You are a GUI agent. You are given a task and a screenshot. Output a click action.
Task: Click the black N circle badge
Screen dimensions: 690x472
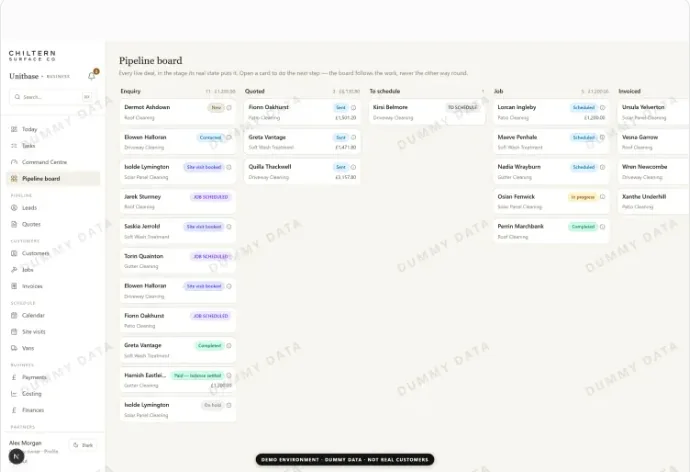tap(16, 457)
